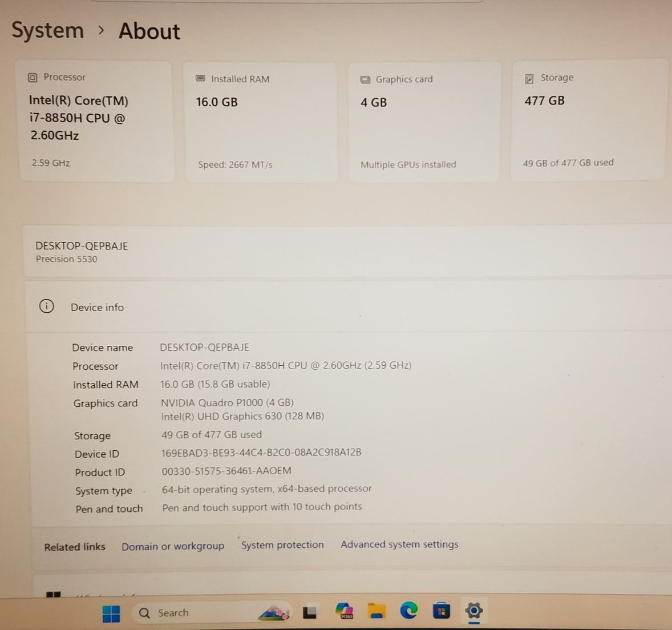The width and height of the screenshot is (672, 630).
Task: Open Task View from the taskbar
Action: (309, 613)
